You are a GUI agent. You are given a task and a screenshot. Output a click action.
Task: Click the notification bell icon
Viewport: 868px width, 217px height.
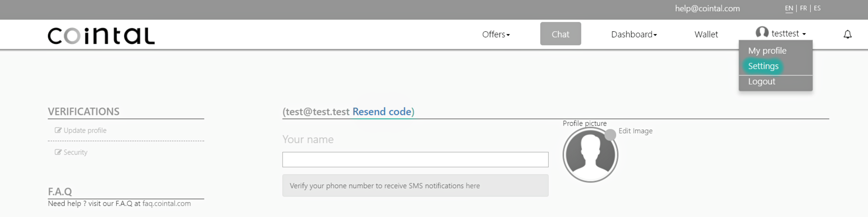pos(848,34)
